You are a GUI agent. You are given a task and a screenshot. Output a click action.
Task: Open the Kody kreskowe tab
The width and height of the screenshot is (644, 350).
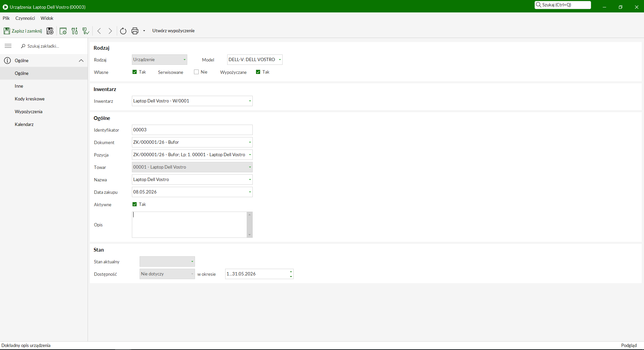pyautogui.click(x=44, y=99)
